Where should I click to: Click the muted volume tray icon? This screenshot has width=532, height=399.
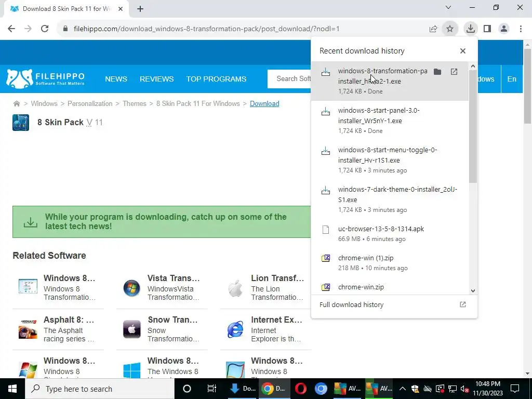coord(465,389)
